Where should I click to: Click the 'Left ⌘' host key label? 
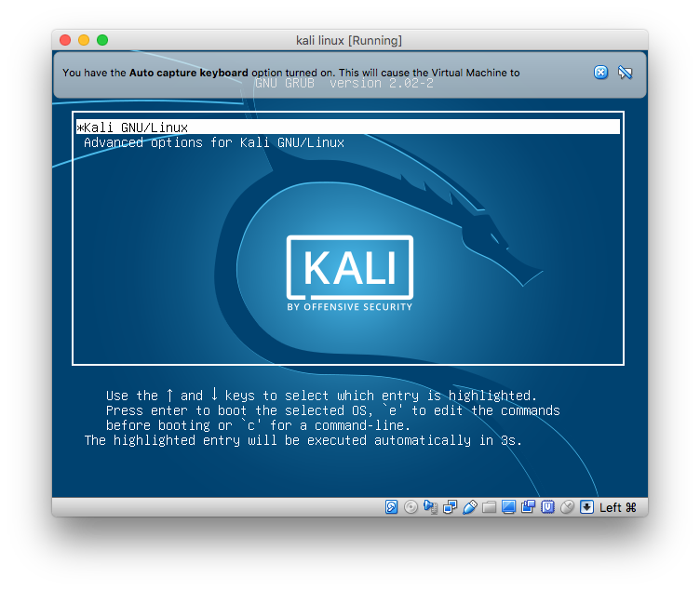pyautogui.click(x=617, y=507)
